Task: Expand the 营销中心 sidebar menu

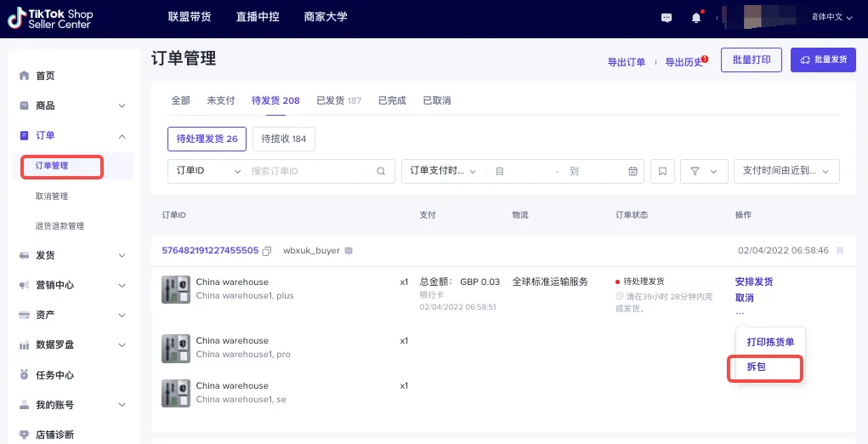Action: pos(122,286)
